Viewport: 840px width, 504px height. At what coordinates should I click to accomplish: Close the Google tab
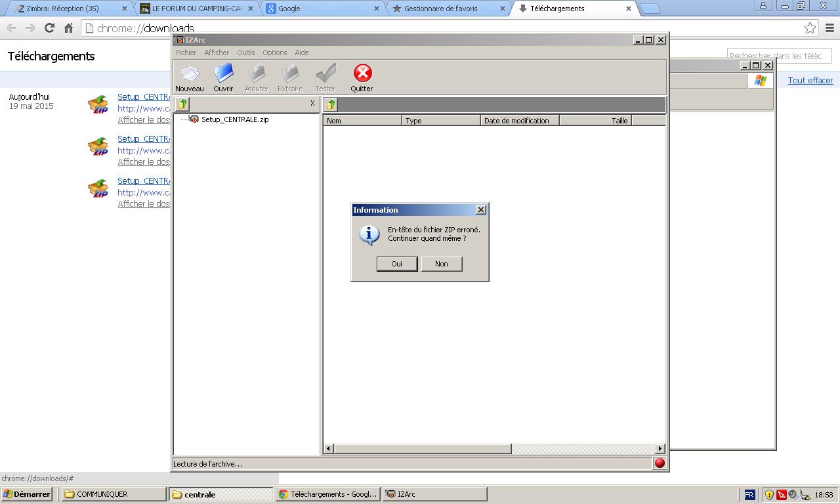[377, 9]
